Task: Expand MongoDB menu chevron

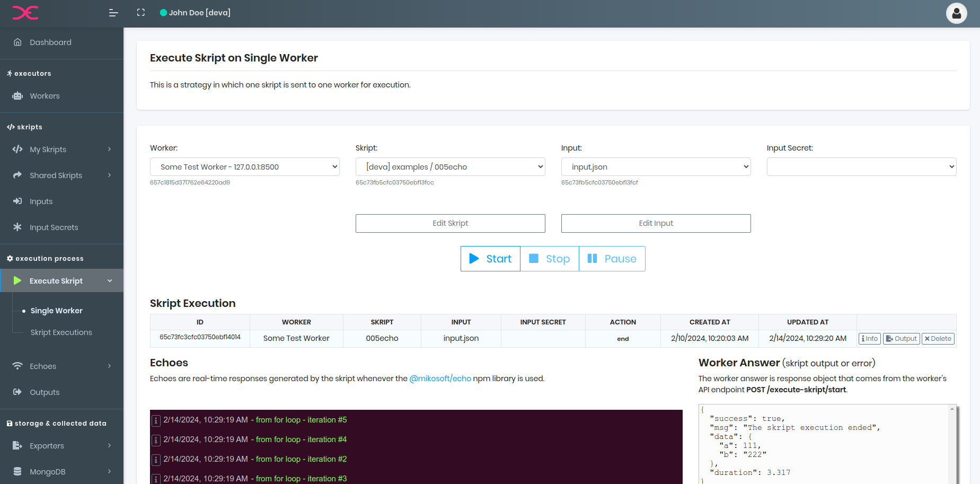Action: coord(110,471)
